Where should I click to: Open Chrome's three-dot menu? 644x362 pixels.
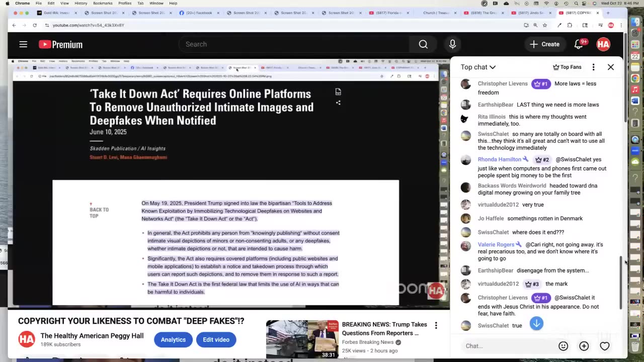(621, 25)
